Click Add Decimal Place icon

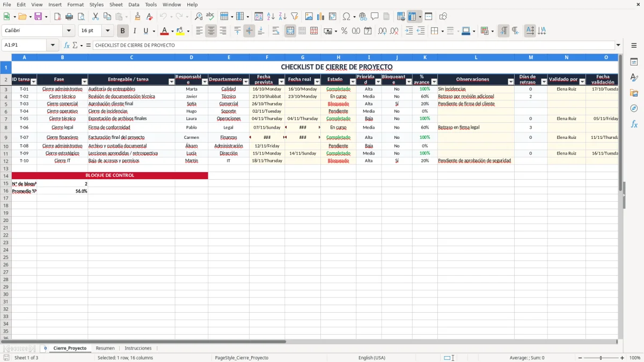pyautogui.click(x=383, y=31)
